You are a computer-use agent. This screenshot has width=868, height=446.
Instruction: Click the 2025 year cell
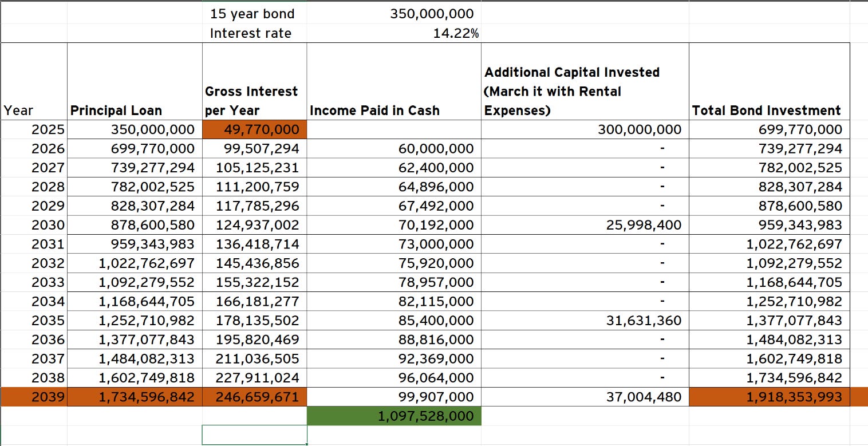coord(34,129)
